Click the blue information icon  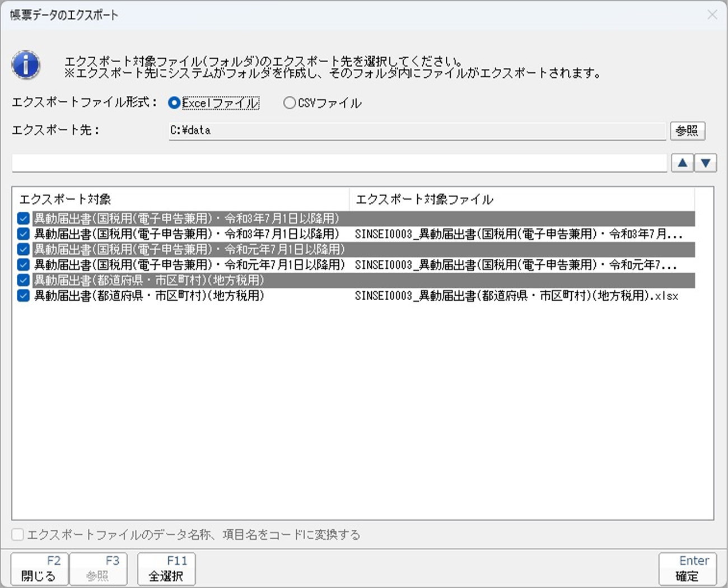tap(26, 65)
